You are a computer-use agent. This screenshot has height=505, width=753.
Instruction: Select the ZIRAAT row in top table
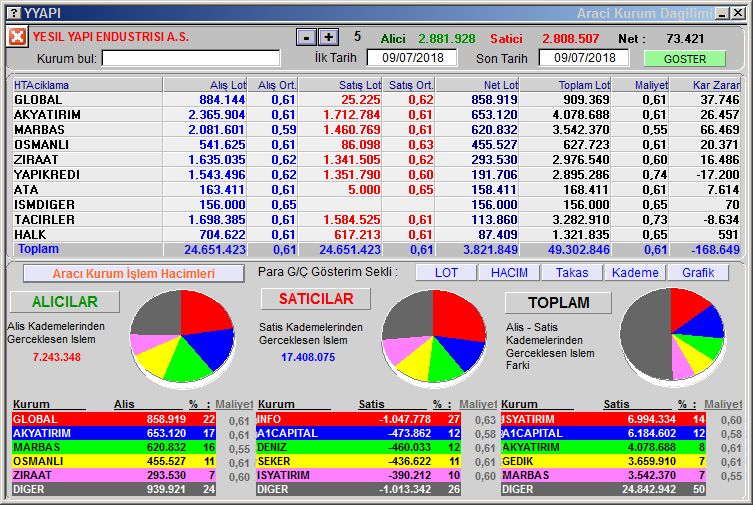(376, 159)
